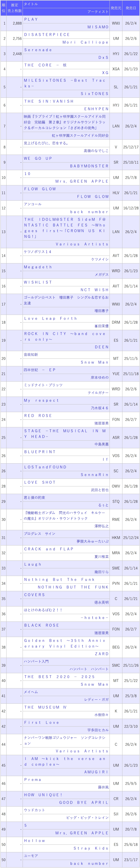Click artist name BABYMONSTER

pos(89,166)
